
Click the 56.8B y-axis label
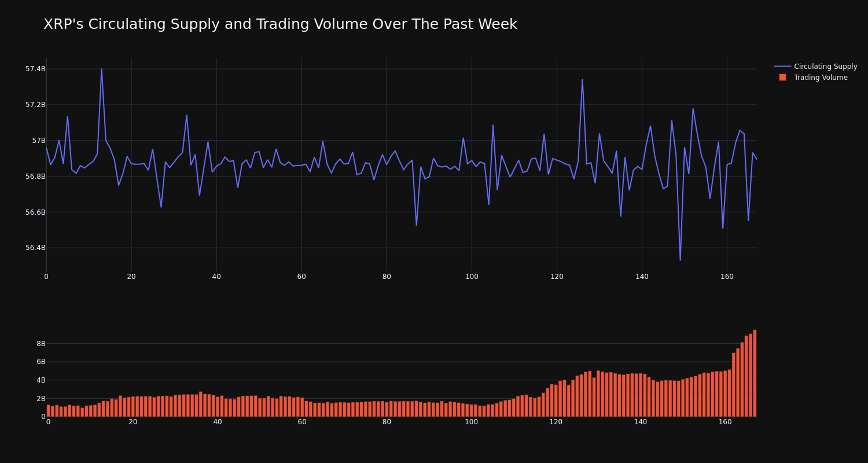(35, 177)
